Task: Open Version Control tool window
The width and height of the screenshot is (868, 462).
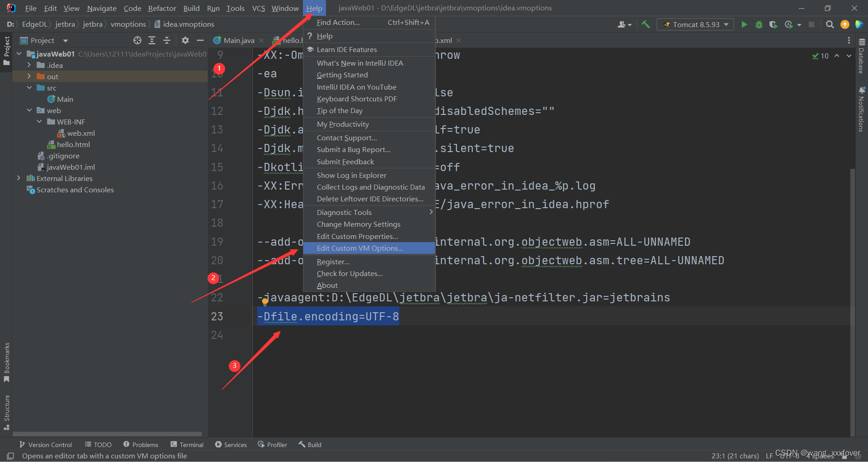Action: [46, 445]
